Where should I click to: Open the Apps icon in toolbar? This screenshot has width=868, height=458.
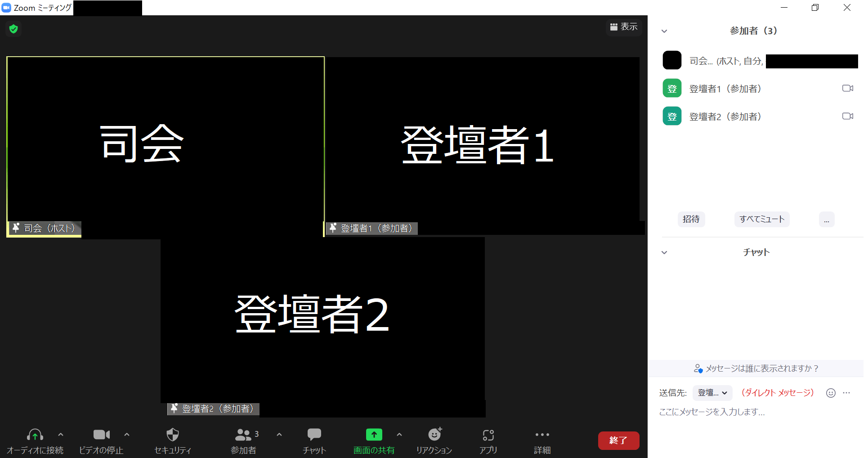pyautogui.click(x=488, y=435)
